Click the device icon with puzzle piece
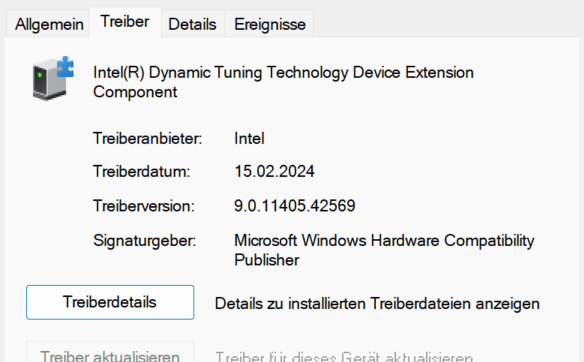 pyautogui.click(x=53, y=78)
